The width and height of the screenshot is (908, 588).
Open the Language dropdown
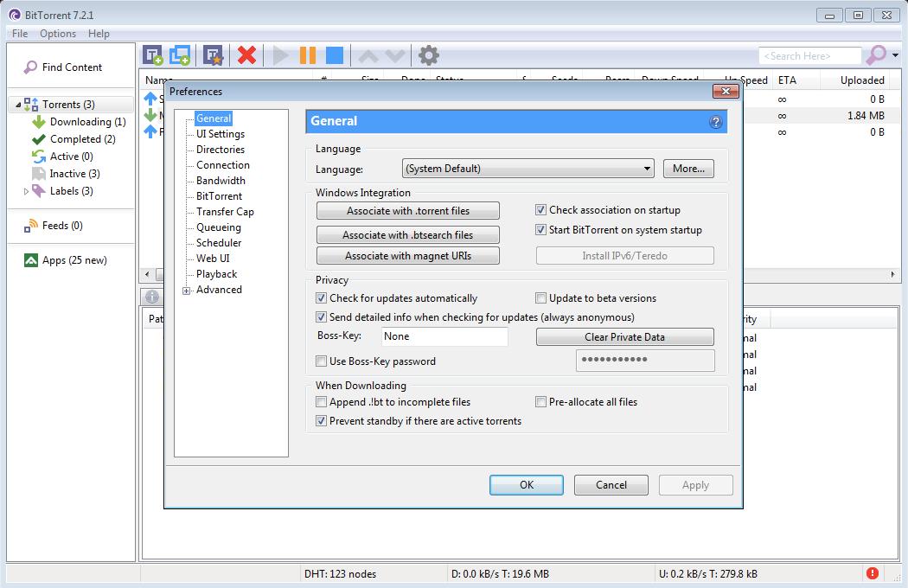(x=528, y=169)
